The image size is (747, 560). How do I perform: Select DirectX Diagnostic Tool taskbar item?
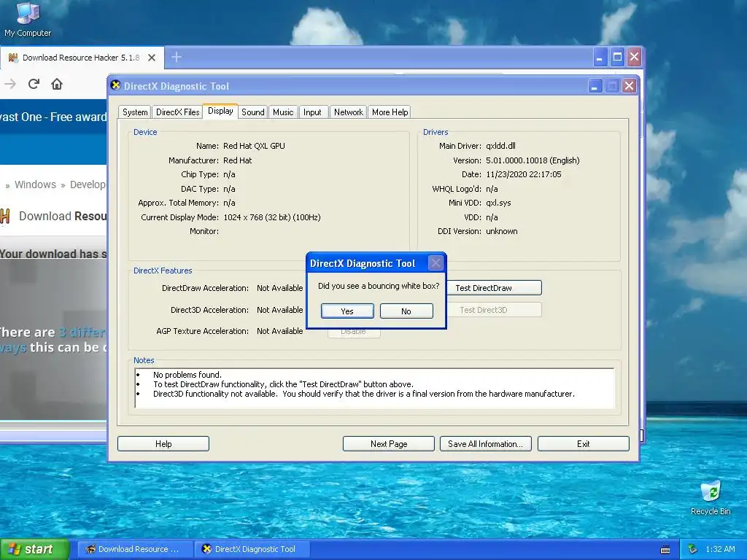pyautogui.click(x=252, y=549)
